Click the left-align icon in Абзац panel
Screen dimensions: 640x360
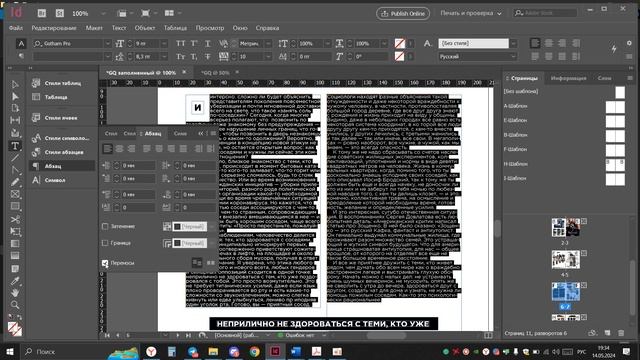(107, 149)
